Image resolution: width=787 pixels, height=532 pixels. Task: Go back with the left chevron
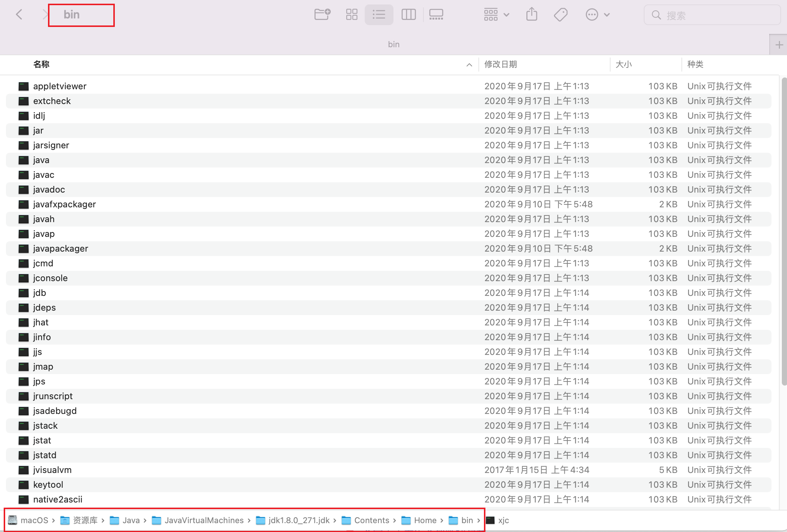19,15
